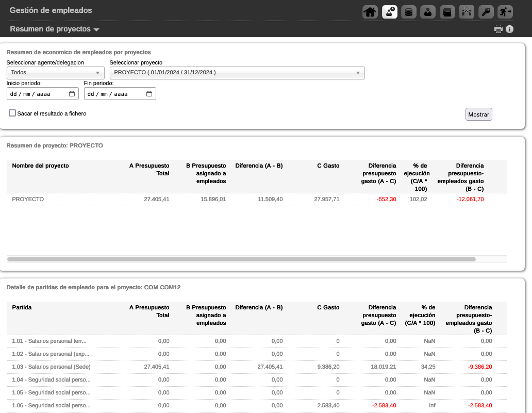
Task: Open calendar picker for Fin periodo
Action: (149, 94)
